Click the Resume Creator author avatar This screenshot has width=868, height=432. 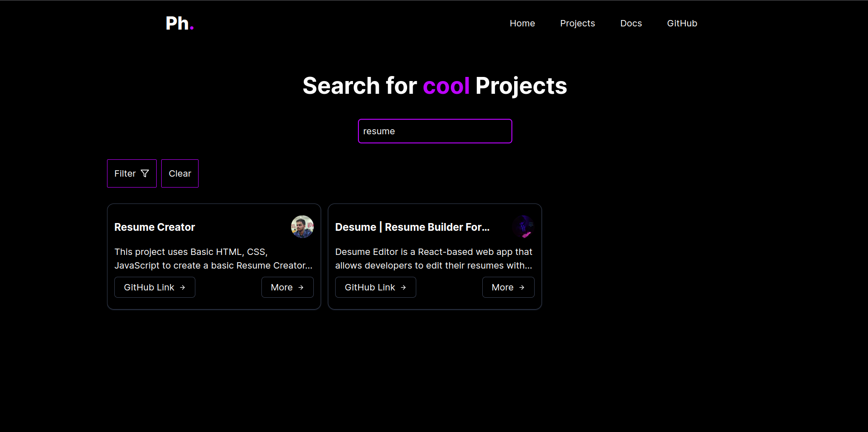[302, 227]
